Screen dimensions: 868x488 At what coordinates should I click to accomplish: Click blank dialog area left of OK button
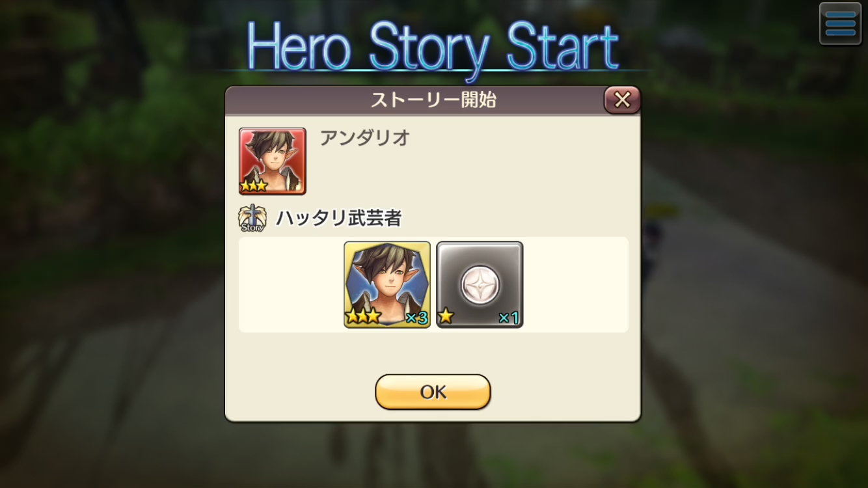click(x=299, y=392)
